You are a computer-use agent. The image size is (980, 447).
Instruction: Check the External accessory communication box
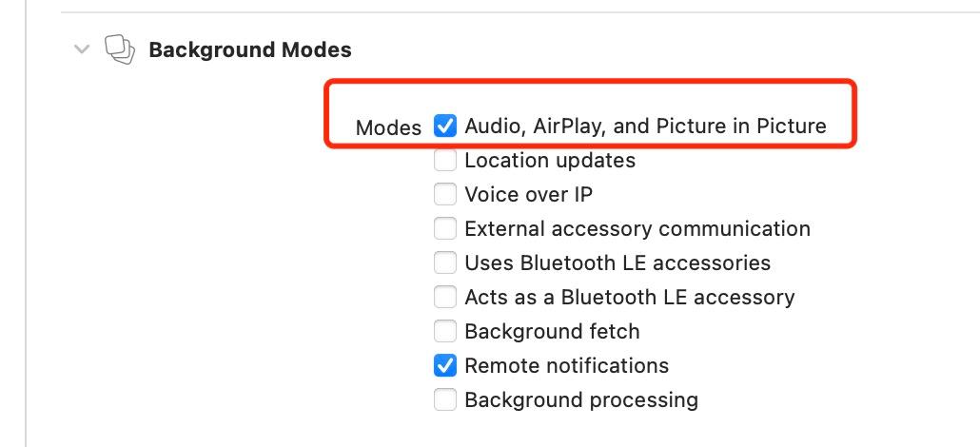point(445,228)
